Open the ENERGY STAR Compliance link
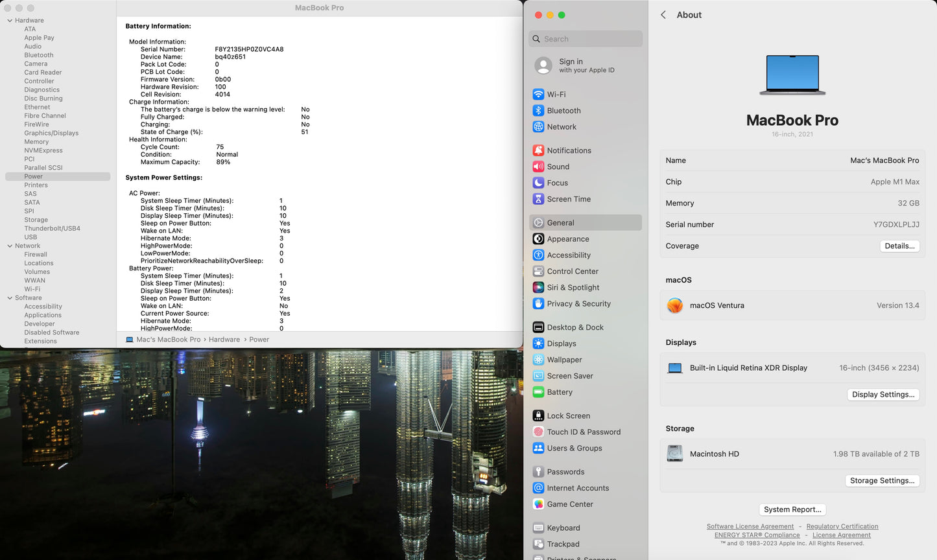Viewport: 937px width, 560px height. tap(757, 535)
